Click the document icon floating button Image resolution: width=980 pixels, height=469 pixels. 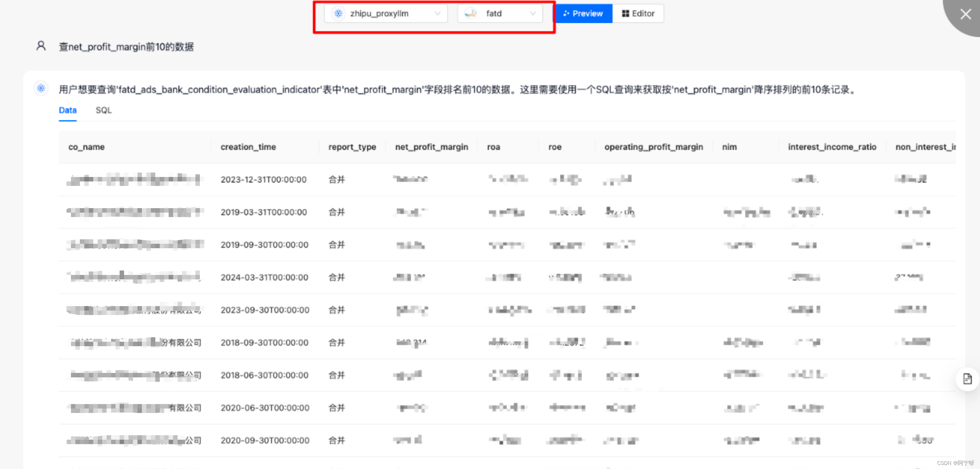[x=967, y=379]
